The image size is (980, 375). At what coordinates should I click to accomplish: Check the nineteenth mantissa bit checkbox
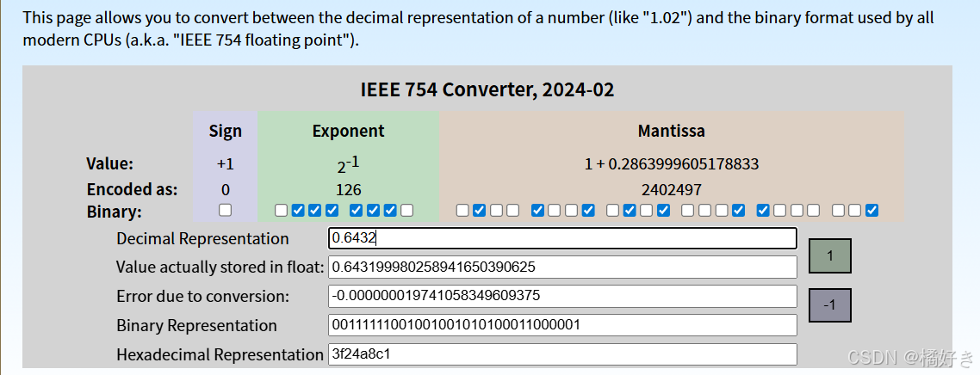tap(797, 210)
